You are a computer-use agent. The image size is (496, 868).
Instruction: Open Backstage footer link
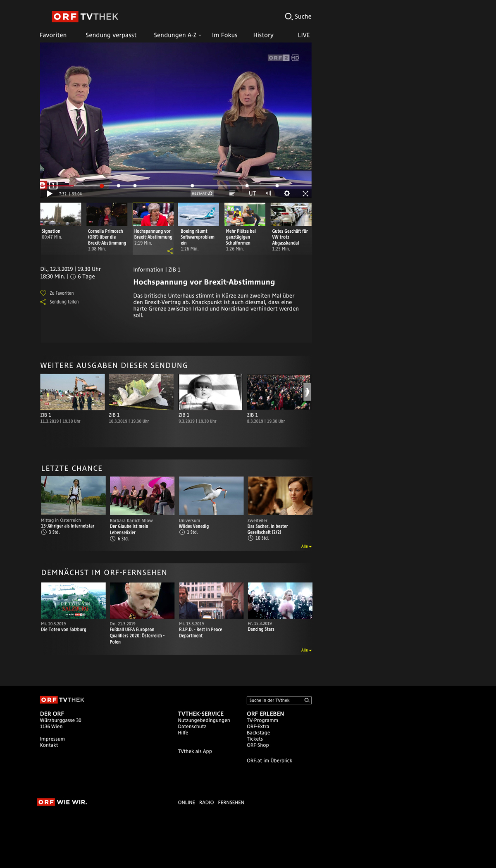point(258,733)
